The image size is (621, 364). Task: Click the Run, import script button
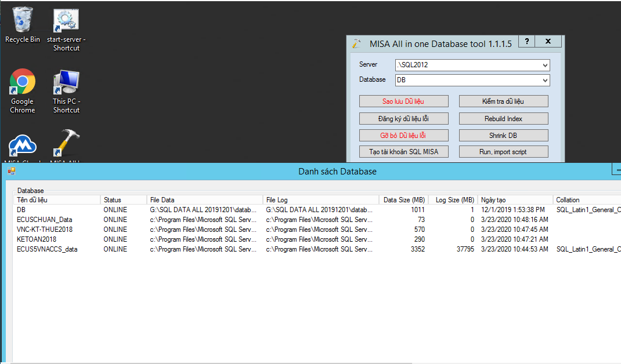pyautogui.click(x=503, y=152)
